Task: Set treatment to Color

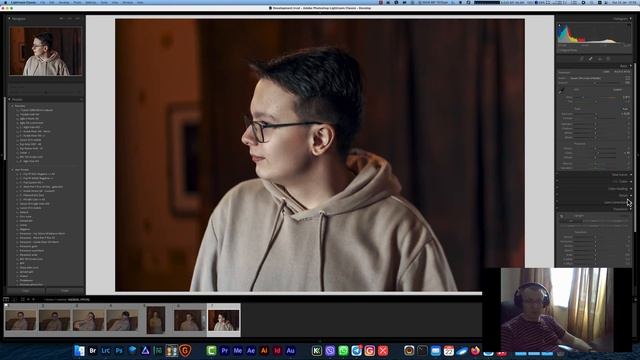Action: 606,71
